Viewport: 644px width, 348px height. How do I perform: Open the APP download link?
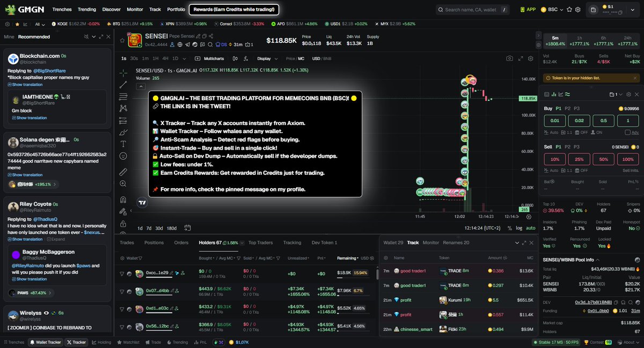click(x=528, y=10)
